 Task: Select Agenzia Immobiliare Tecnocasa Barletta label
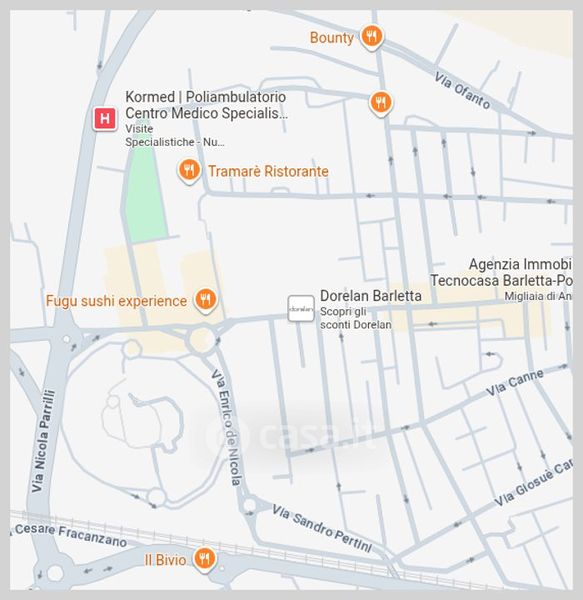pos(501,272)
